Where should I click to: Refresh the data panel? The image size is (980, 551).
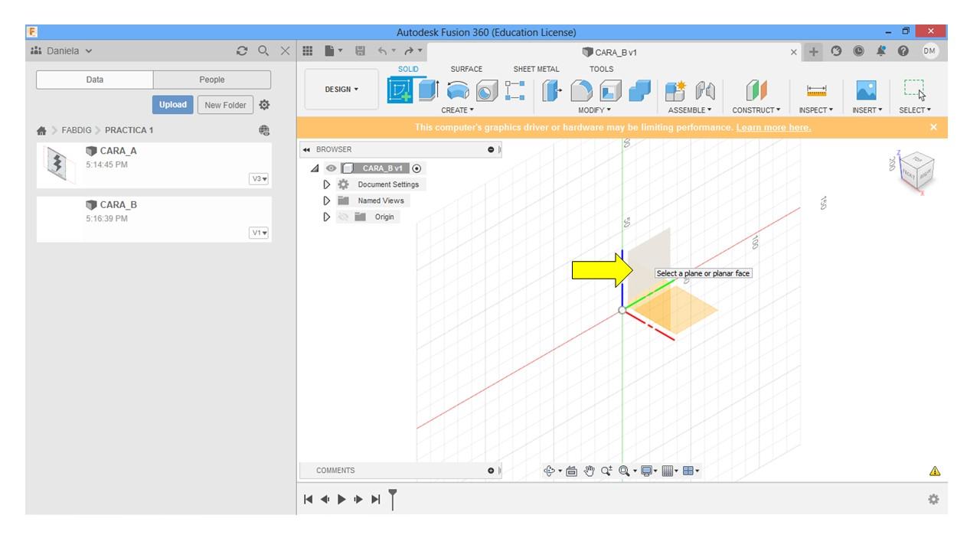pos(242,51)
